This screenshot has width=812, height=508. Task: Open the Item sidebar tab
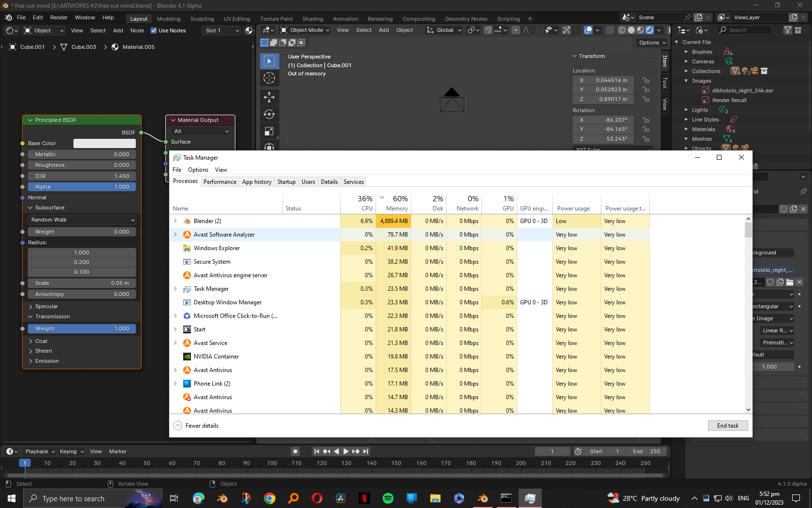coord(665,61)
